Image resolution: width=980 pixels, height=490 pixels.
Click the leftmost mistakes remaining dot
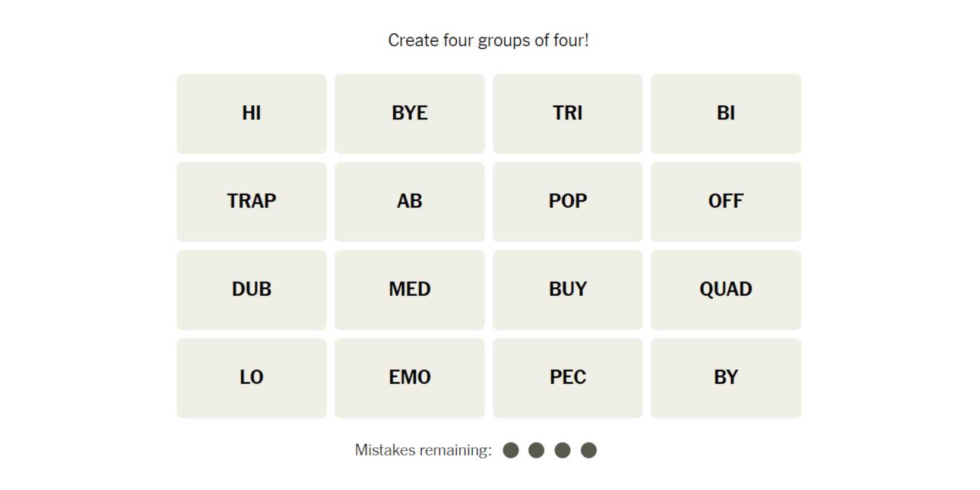pos(511,450)
